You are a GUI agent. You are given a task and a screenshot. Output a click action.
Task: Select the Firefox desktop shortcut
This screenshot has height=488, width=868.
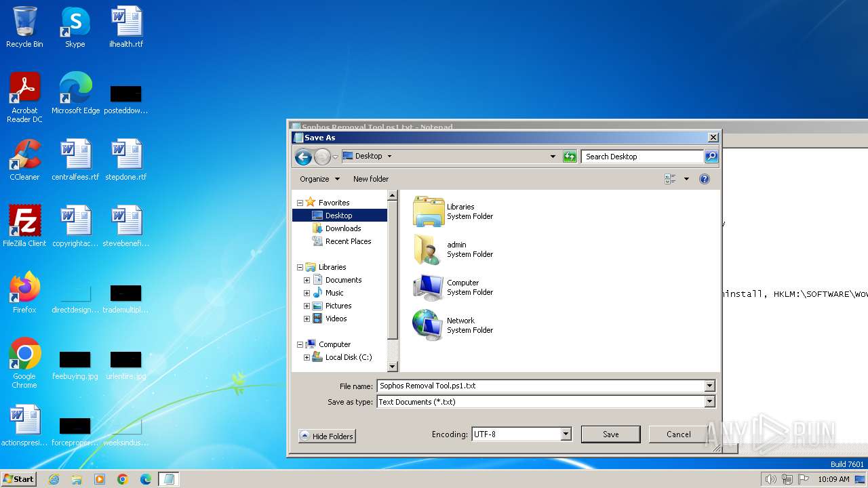point(24,293)
